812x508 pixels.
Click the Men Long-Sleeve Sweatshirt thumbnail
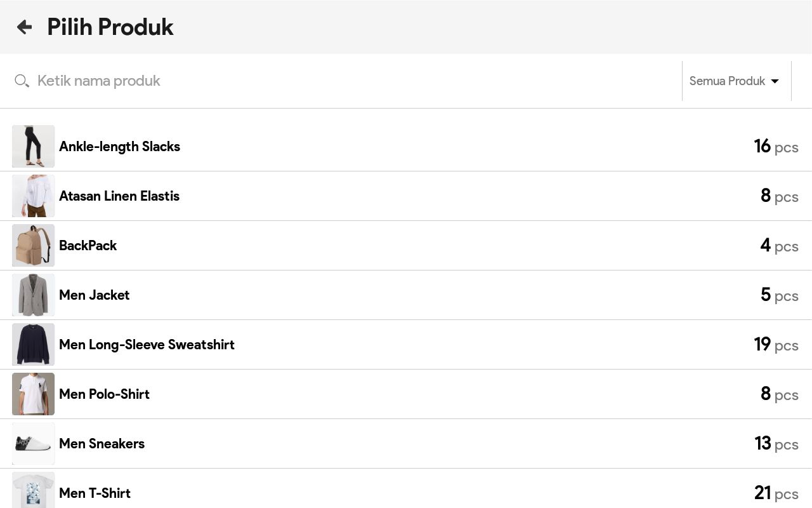[x=33, y=344]
